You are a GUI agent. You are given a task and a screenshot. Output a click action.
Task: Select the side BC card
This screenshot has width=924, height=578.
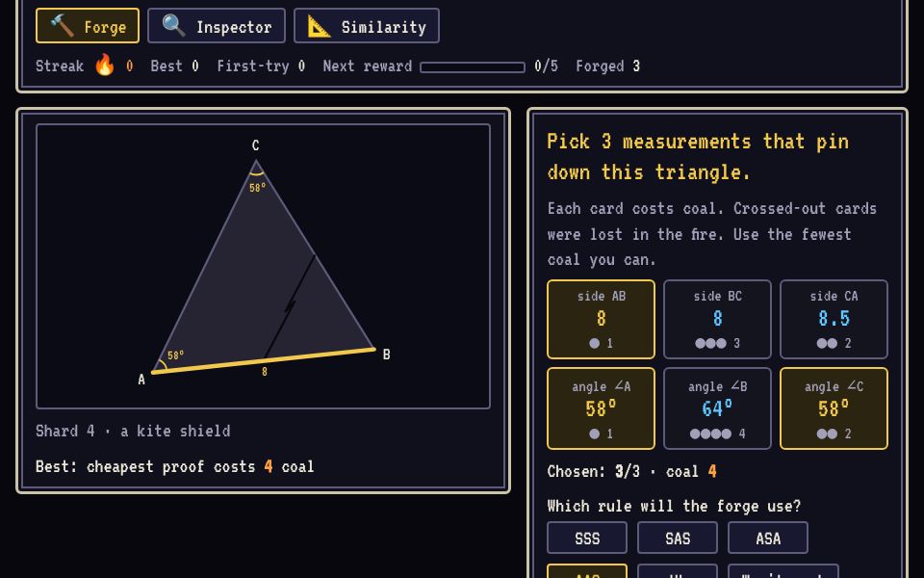717,319
